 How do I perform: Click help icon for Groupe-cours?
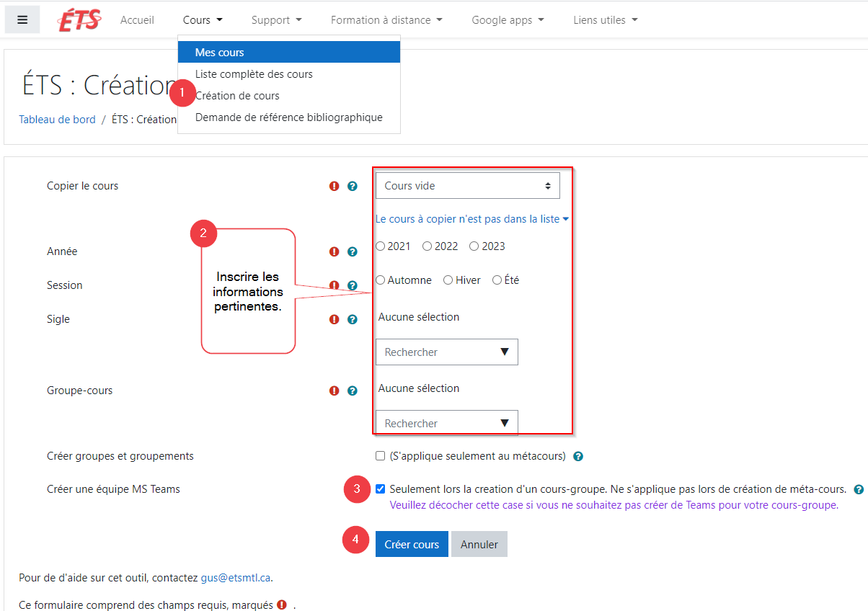pos(353,391)
